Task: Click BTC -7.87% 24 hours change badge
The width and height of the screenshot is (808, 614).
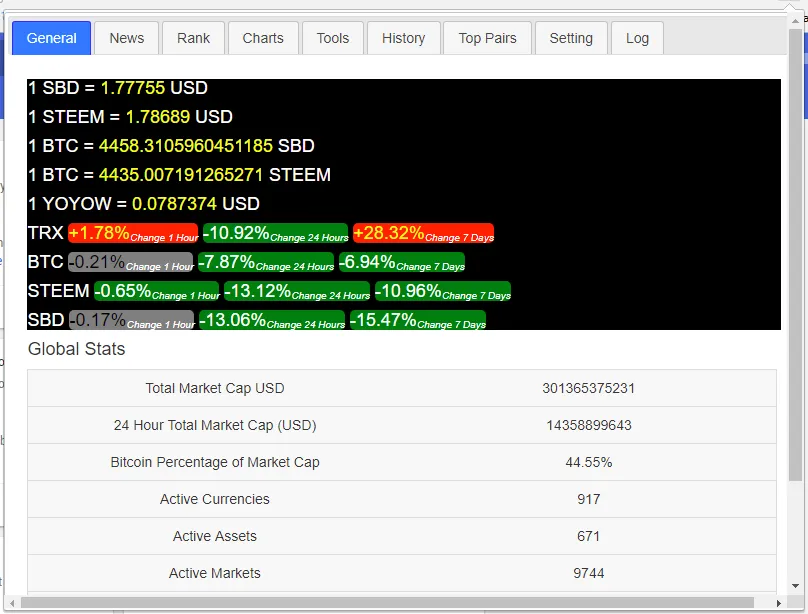Action: [266, 262]
